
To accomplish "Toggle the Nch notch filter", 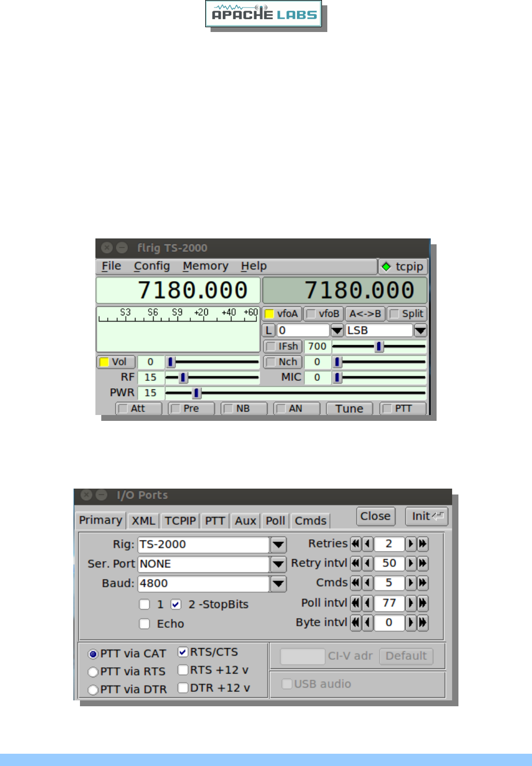I will pos(283,362).
